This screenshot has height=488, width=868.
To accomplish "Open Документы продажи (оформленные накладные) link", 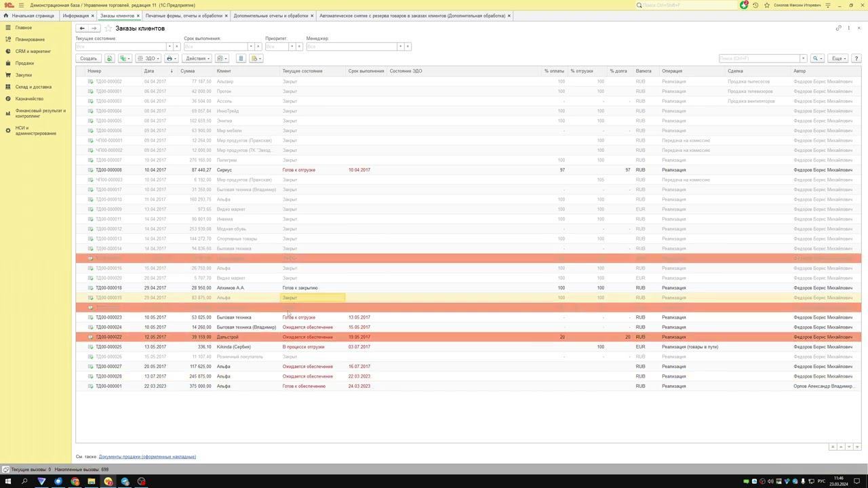I will (147, 457).
